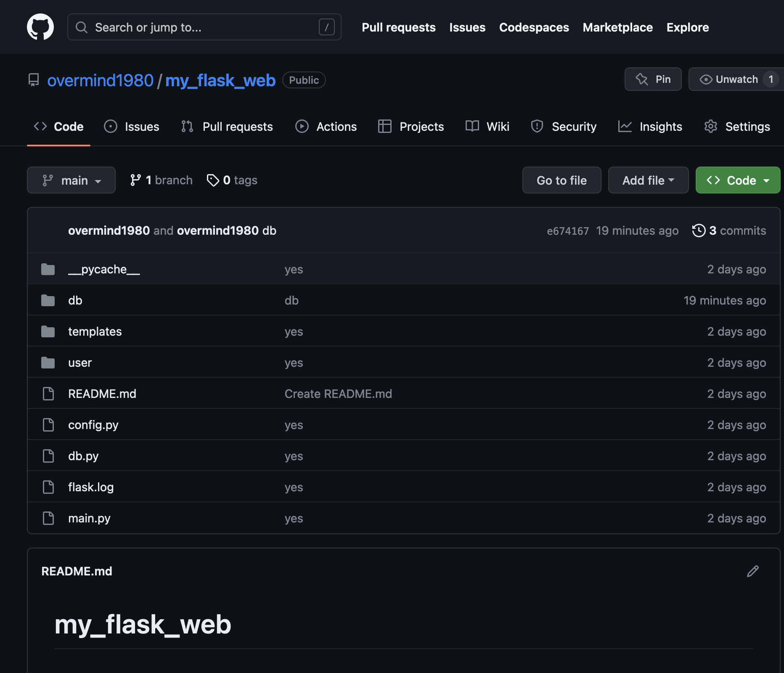
Task: Open the repository Issues tab
Action: coord(132,127)
